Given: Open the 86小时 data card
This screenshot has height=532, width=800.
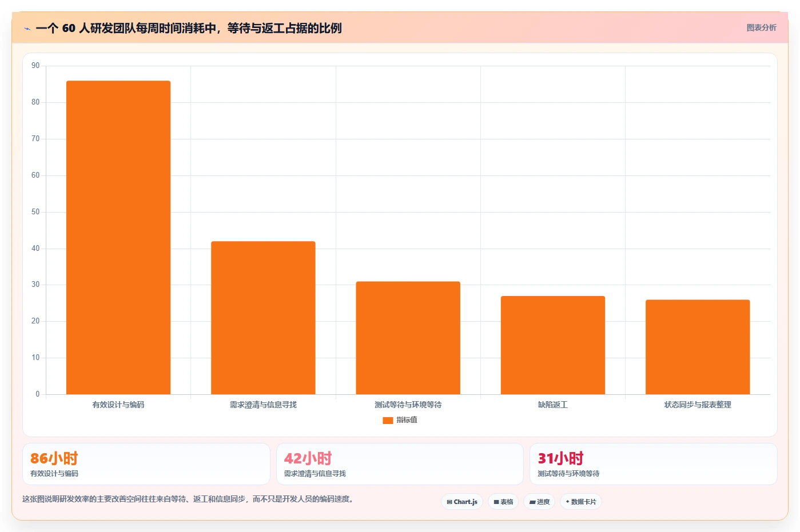Looking at the screenshot, I should pos(146,464).
